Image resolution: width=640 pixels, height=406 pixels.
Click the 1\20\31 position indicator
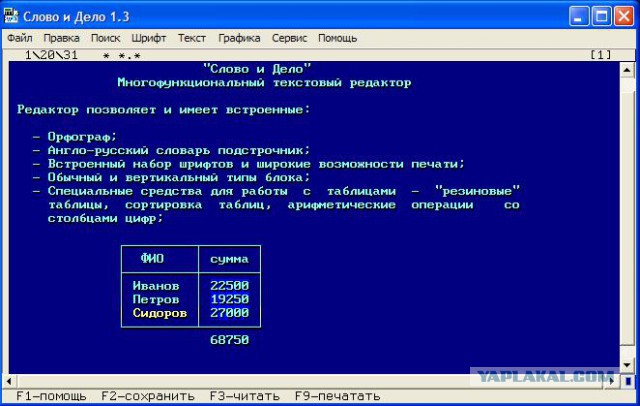pos(51,55)
